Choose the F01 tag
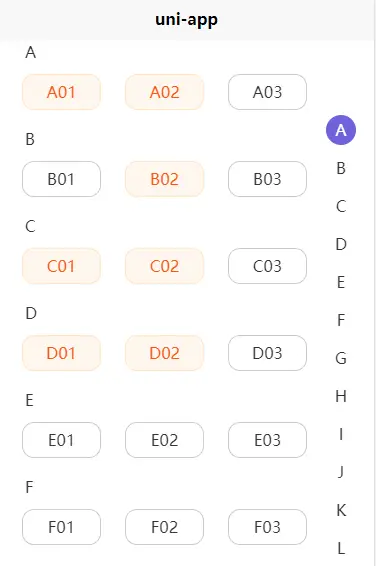The height and width of the screenshot is (566, 376). click(x=61, y=527)
